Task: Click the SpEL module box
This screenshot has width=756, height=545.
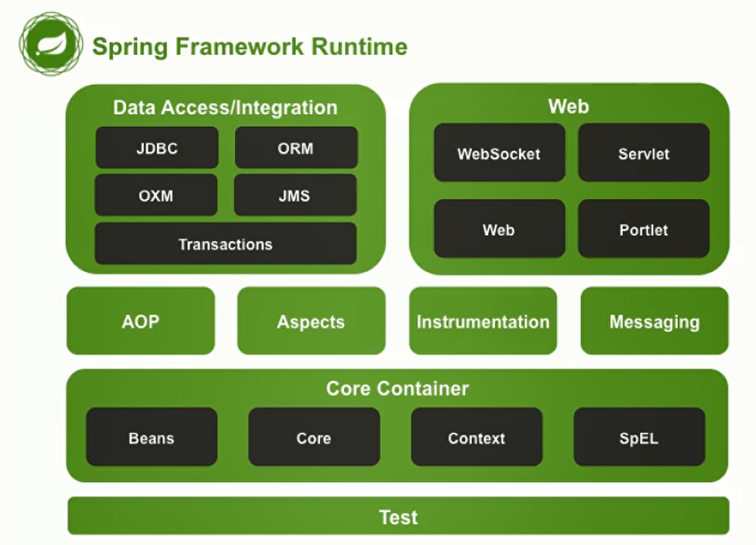Action: 639,437
